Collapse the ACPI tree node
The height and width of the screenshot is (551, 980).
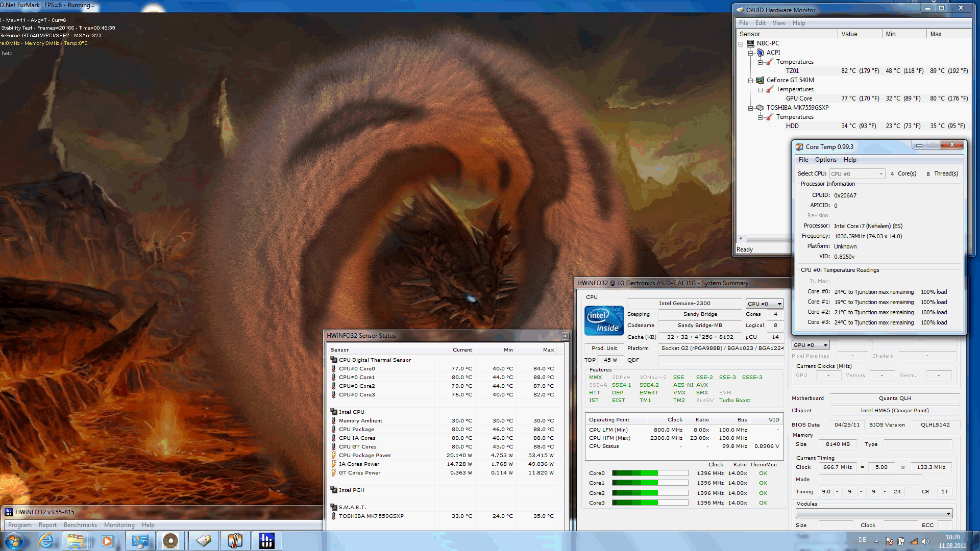tap(751, 53)
